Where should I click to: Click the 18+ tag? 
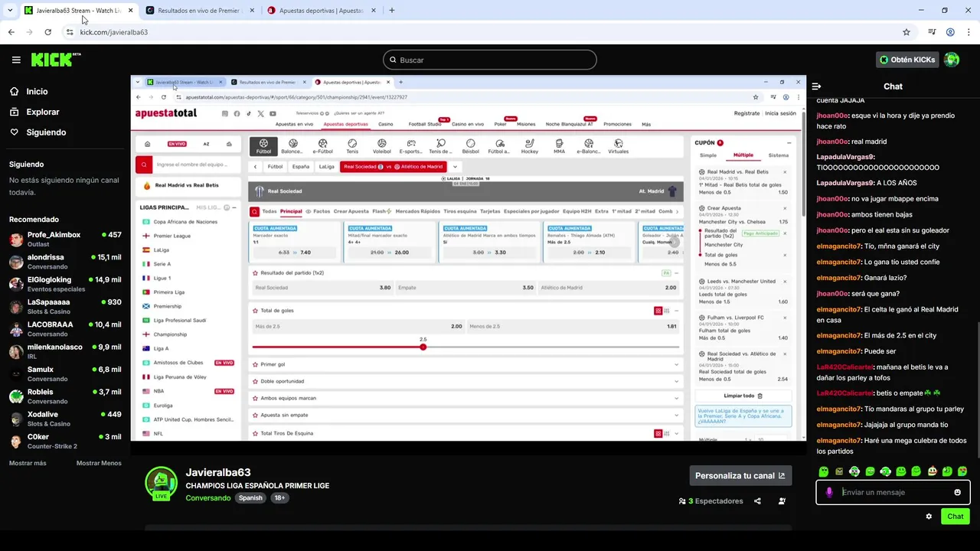[x=279, y=497]
